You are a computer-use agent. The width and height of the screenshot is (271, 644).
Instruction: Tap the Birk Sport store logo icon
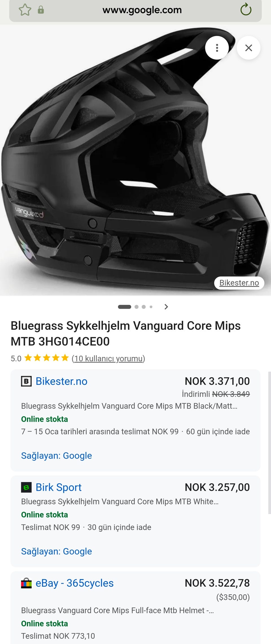pyautogui.click(x=26, y=487)
